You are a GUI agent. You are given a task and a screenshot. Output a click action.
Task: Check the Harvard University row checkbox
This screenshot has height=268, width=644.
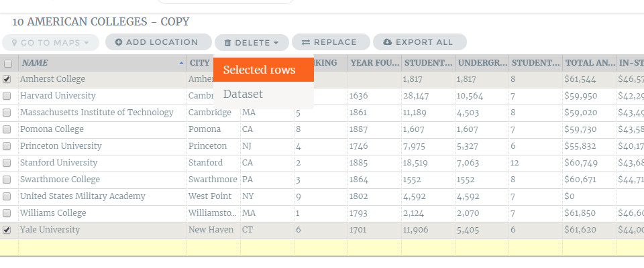pyautogui.click(x=7, y=96)
